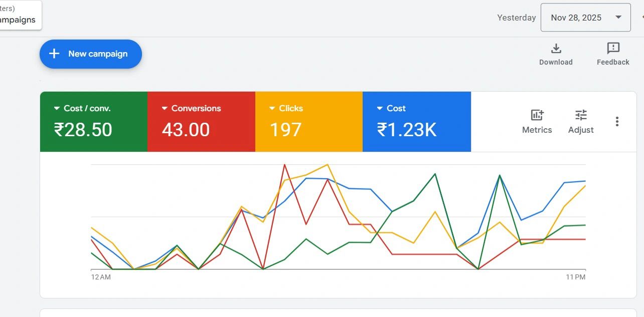The image size is (644, 317).
Task: Click the Adjust sliders icon
Action: pyautogui.click(x=581, y=115)
